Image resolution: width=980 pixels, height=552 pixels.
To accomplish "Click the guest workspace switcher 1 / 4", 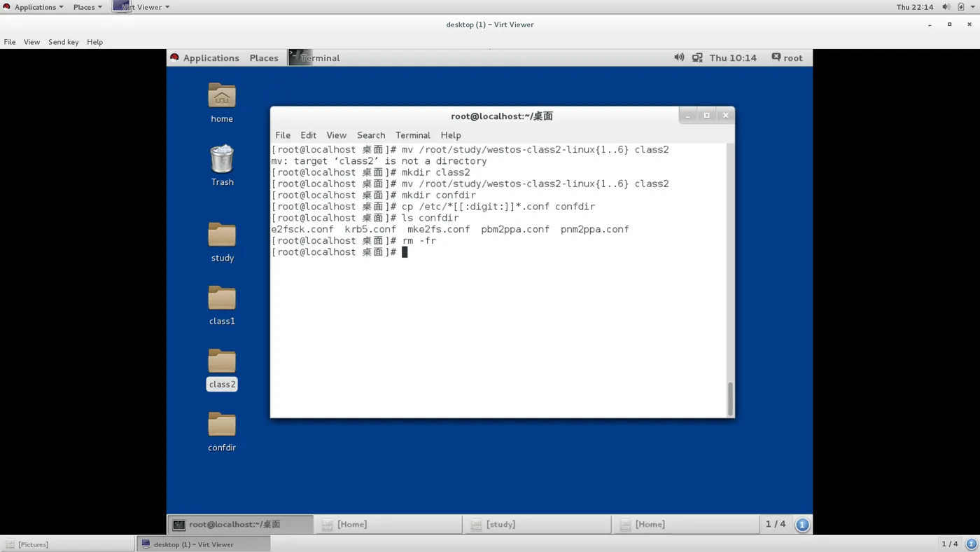I will 776,524.
